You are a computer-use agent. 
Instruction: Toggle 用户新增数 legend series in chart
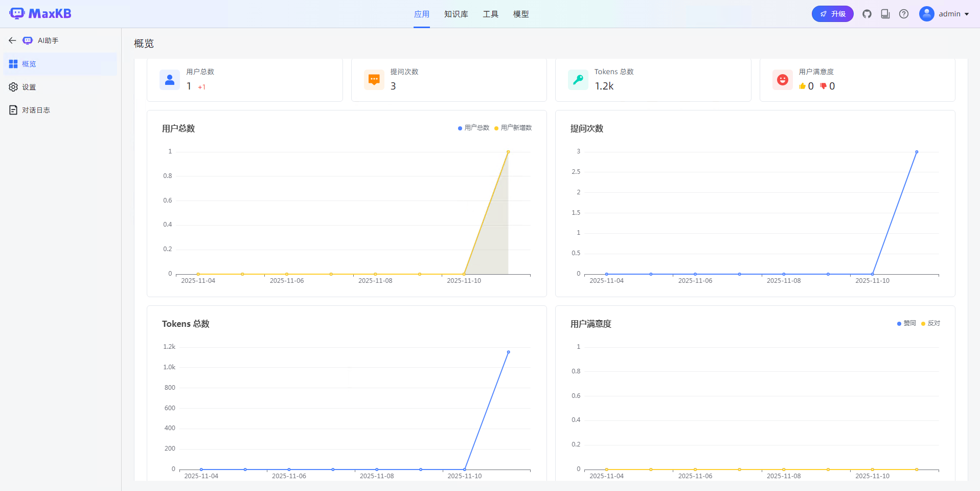[513, 128]
